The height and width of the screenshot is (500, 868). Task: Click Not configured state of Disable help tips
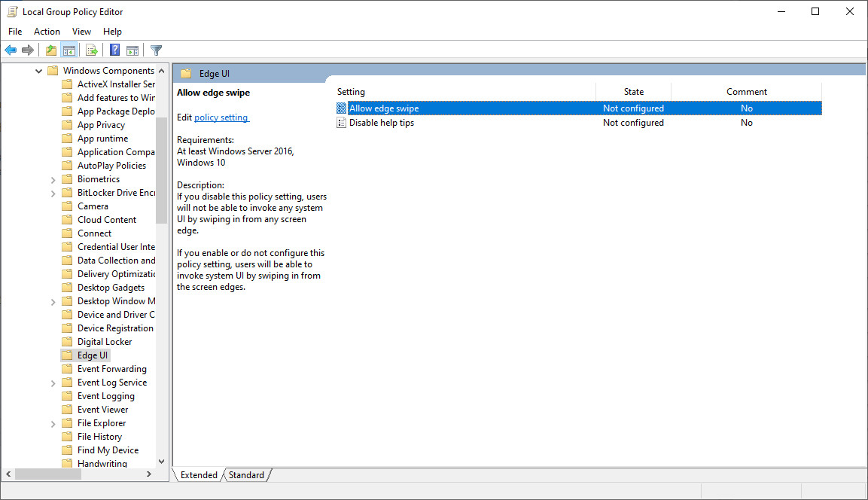pyautogui.click(x=633, y=123)
